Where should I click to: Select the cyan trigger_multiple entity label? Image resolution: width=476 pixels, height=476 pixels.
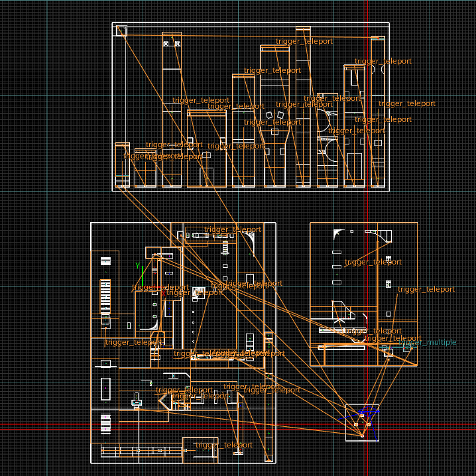click(427, 342)
